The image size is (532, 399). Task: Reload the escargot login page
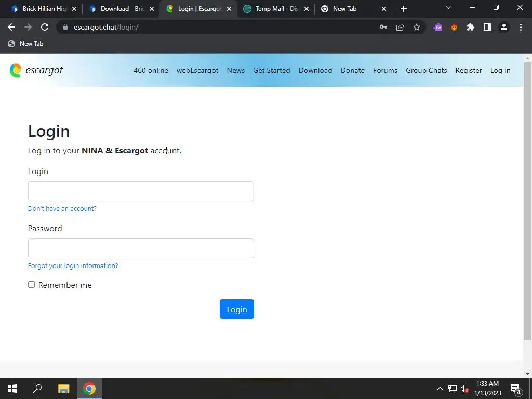tap(45, 27)
